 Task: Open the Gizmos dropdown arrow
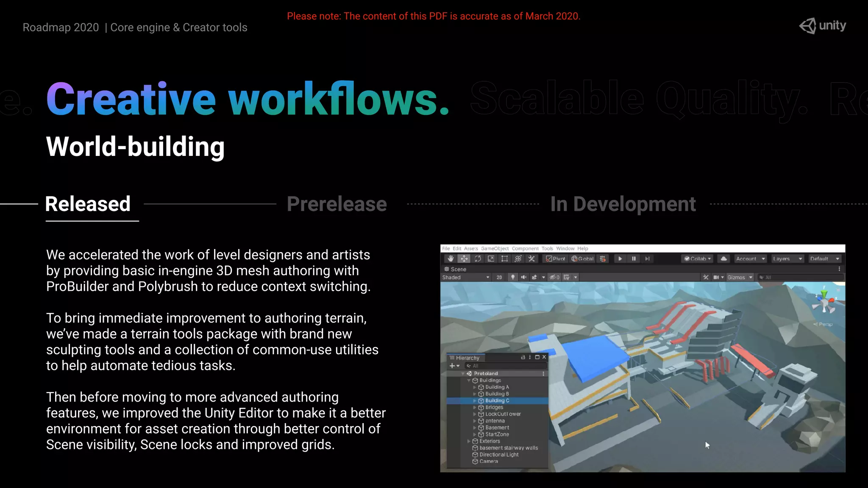click(x=751, y=277)
